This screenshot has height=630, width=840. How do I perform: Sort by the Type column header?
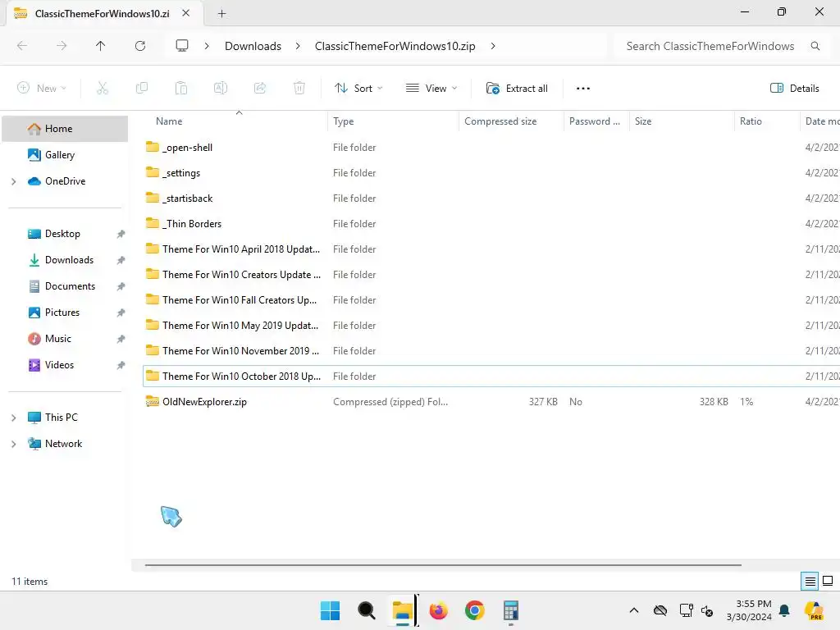(x=393, y=121)
